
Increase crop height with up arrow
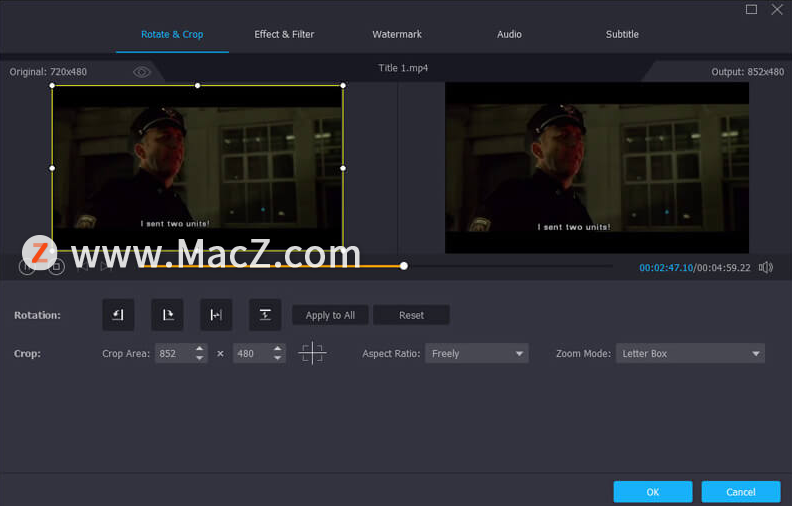[x=277, y=348]
